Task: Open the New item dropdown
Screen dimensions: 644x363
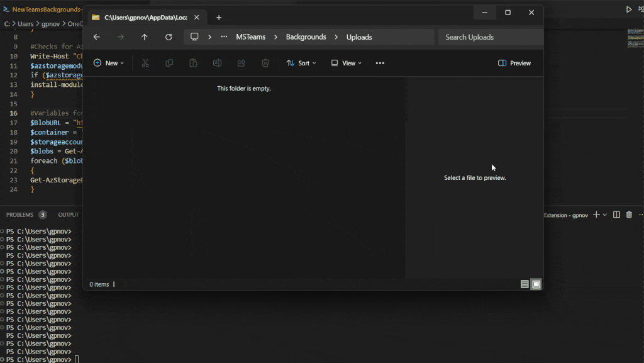Action: (x=108, y=63)
